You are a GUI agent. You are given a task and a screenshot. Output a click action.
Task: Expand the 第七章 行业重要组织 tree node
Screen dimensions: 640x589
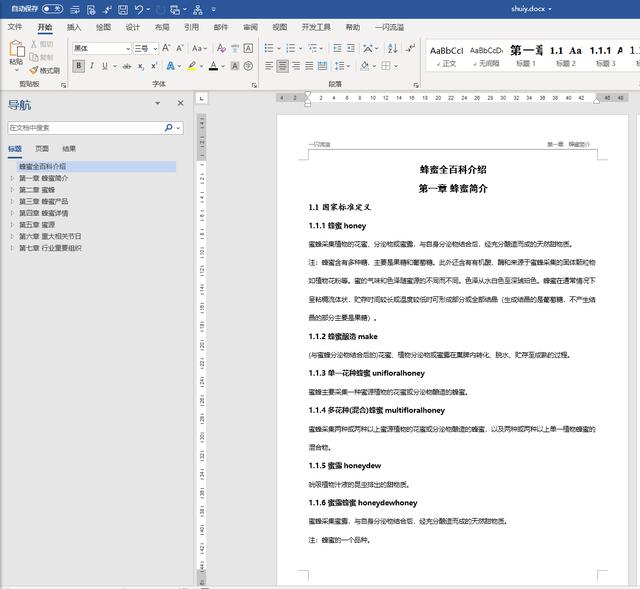point(12,248)
